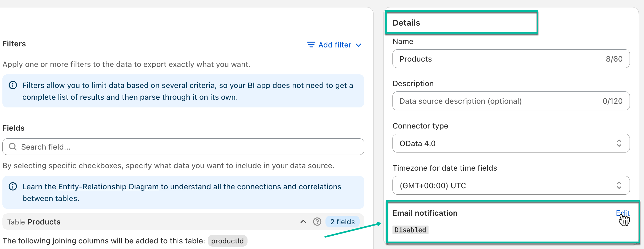Screen dimensions: 644x249
Task: Click the productId joining column chip
Action: click(227, 240)
